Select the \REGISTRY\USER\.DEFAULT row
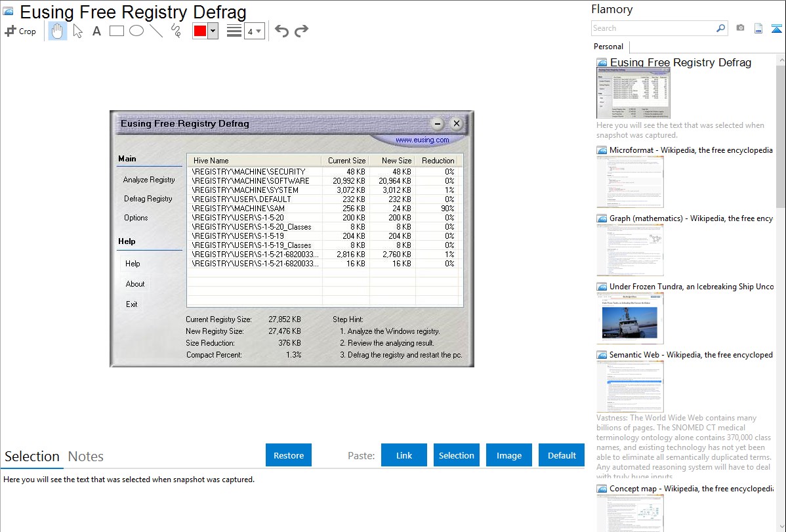 323,199
